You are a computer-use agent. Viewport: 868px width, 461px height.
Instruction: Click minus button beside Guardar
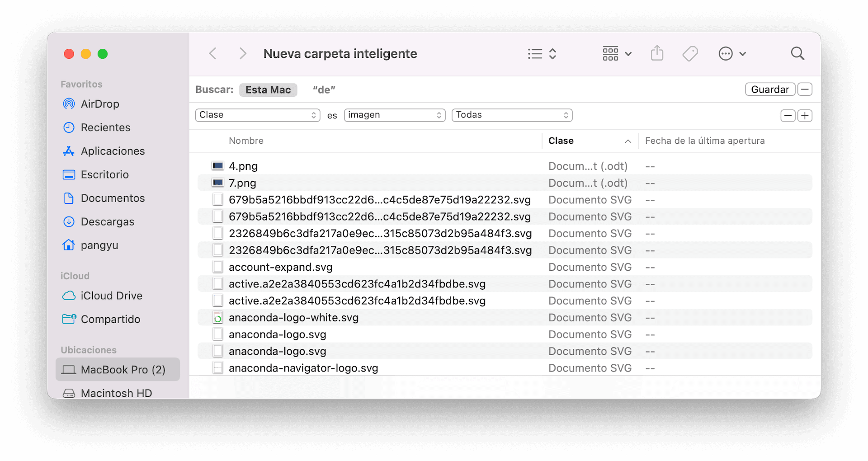tap(805, 89)
